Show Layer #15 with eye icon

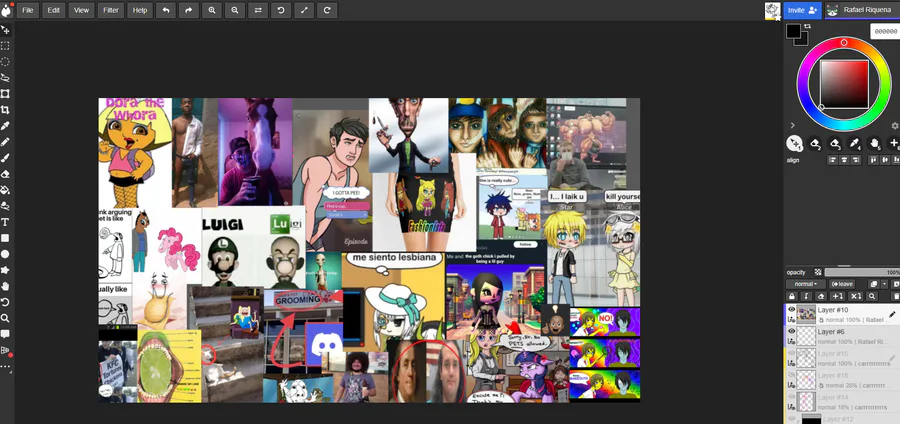[x=792, y=353]
